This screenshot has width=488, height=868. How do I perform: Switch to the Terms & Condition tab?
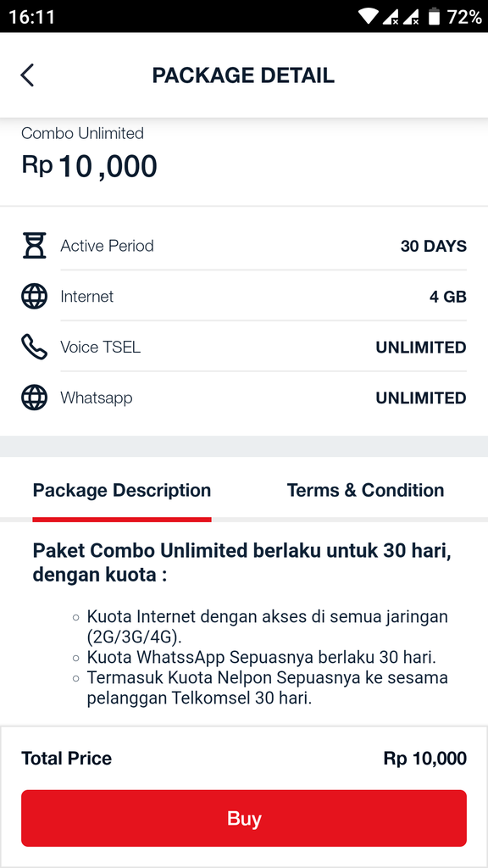coord(365,490)
